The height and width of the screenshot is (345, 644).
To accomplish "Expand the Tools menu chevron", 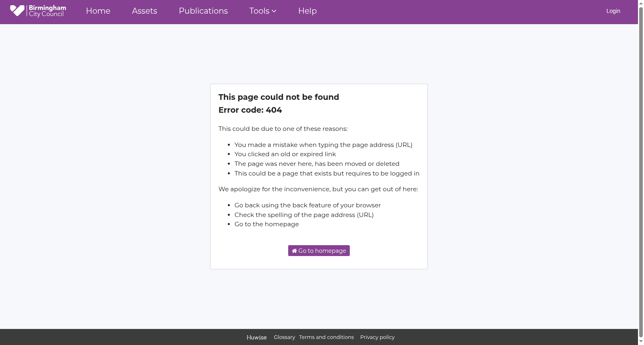I will (x=274, y=11).
